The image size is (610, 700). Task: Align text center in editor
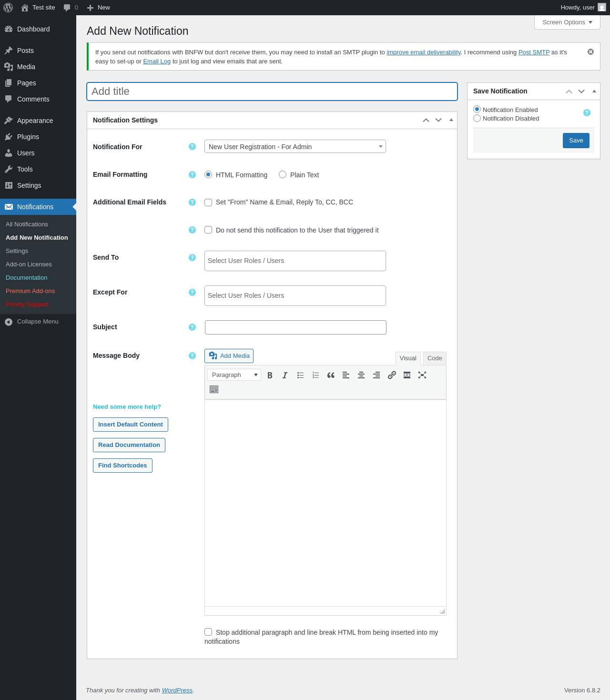click(x=361, y=375)
